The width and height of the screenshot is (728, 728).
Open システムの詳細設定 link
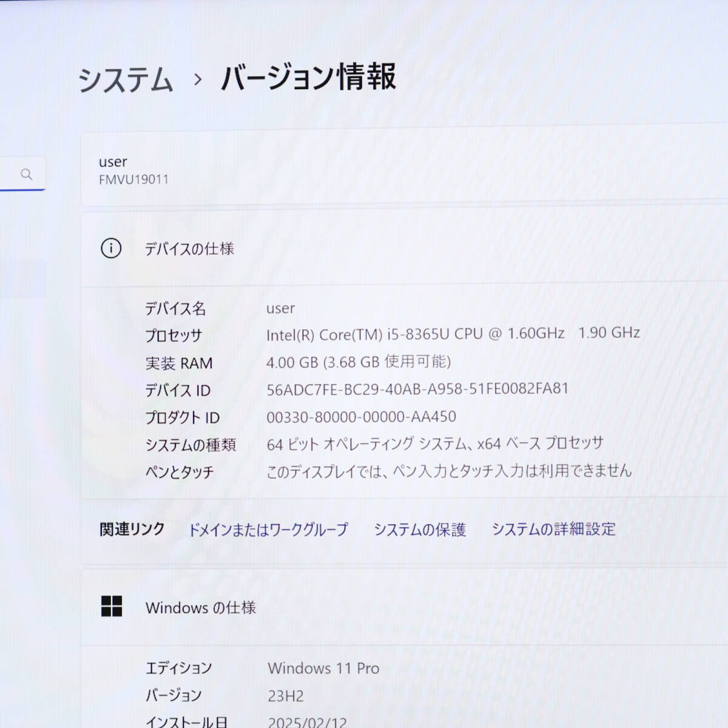(x=553, y=529)
